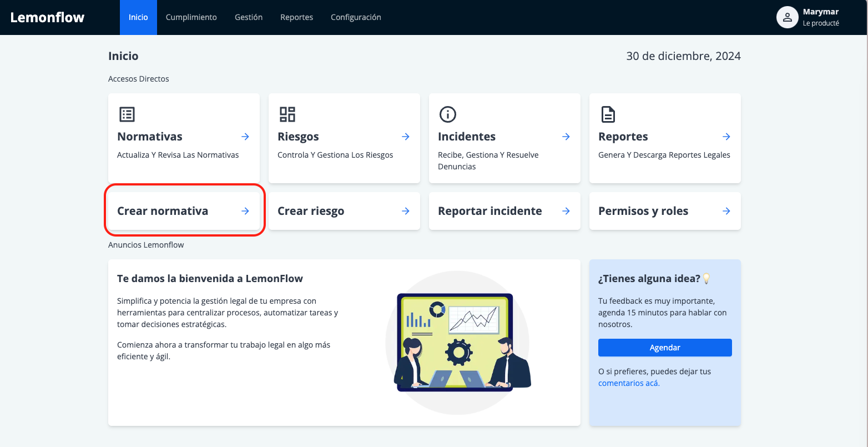This screenshot has width=868, height=447.
Task: Open the Reportes card title
Action: pos(623,137)
